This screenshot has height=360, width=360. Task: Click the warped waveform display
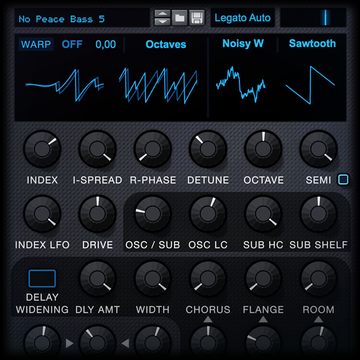(x=65, y=84)
